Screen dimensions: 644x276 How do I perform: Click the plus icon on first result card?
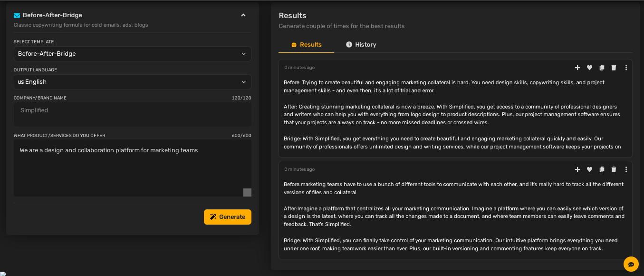tap(577, 68)
